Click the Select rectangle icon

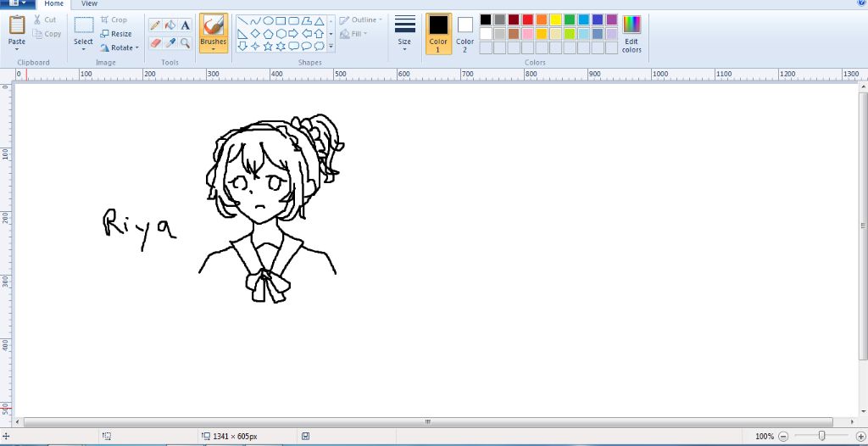[84, 25]
